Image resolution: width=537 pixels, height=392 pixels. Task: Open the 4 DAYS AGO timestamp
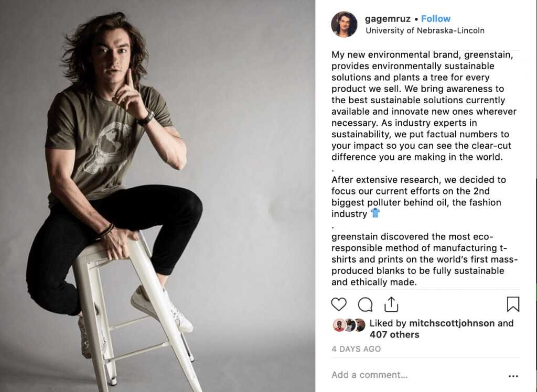(x=356, y=349)
